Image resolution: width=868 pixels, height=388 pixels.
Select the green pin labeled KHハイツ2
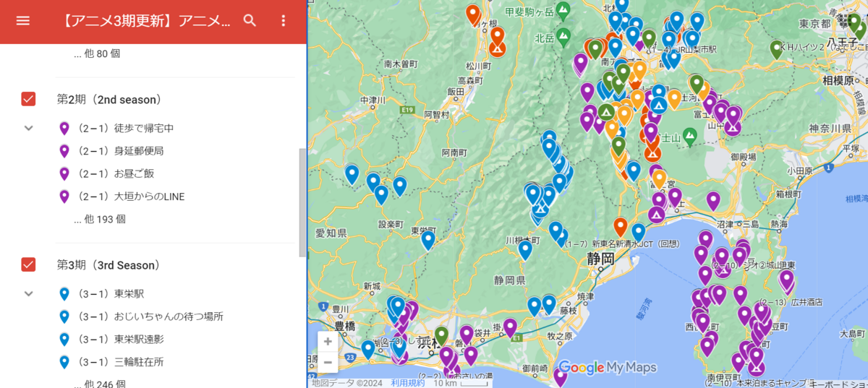[777, 49]
